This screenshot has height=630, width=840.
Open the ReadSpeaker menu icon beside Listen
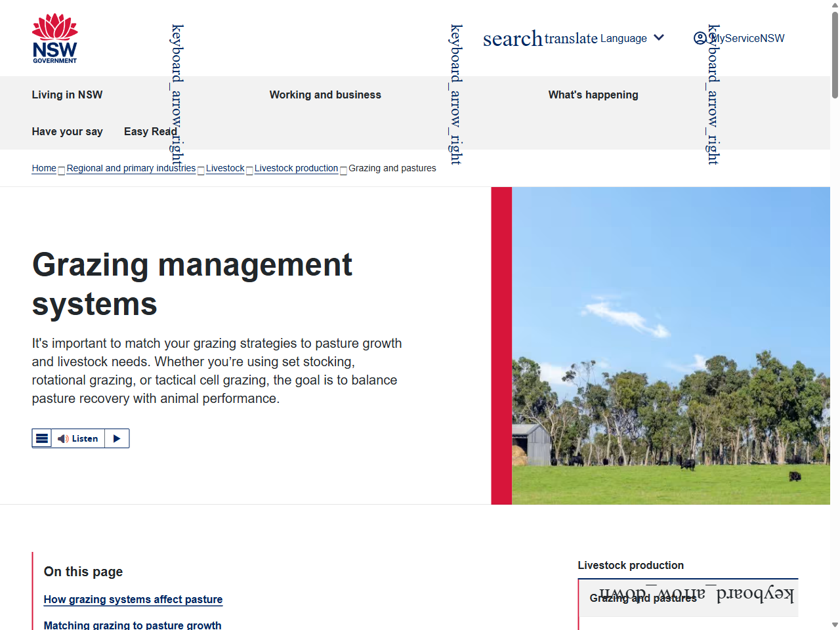[42, 438]
